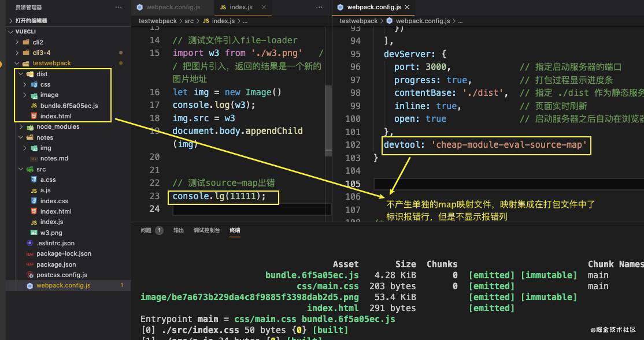The height and width of the screenshot is (340, 644).
Task: Click the webpack icon of webpack.config.js in tree
Action: [29, 286]
